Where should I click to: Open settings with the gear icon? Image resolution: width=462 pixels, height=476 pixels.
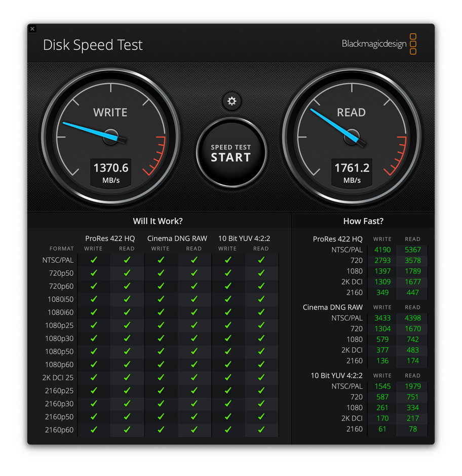[232, 101]
